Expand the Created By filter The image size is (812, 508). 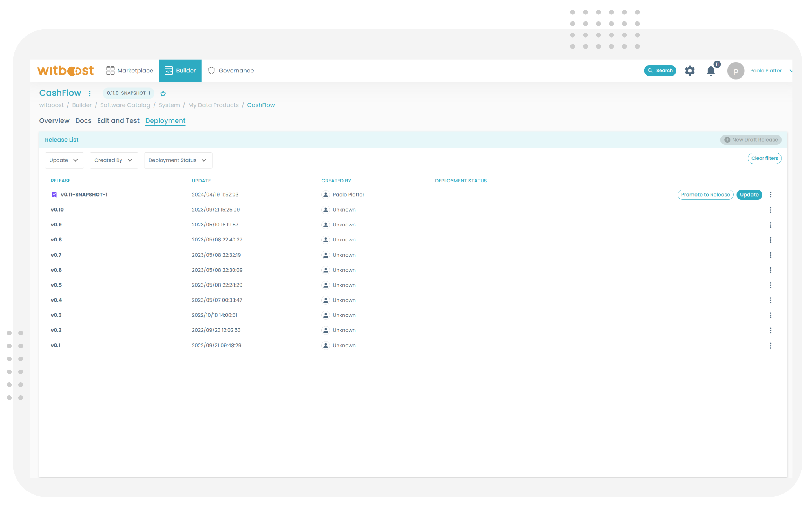tap(114, 160)
